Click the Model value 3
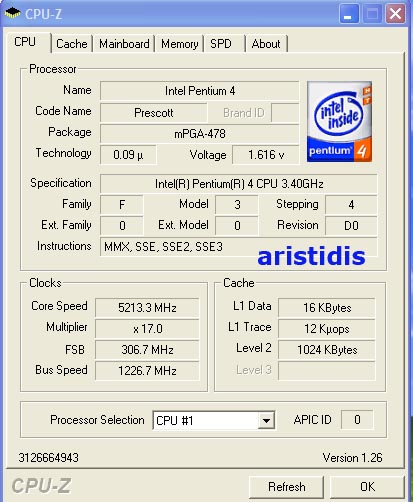The image size is (413, 502). pyautogui.click(x=237, y=204)
